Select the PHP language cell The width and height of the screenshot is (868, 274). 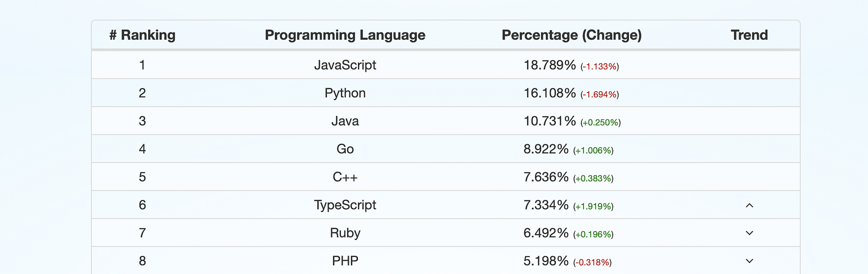[345, 261]
